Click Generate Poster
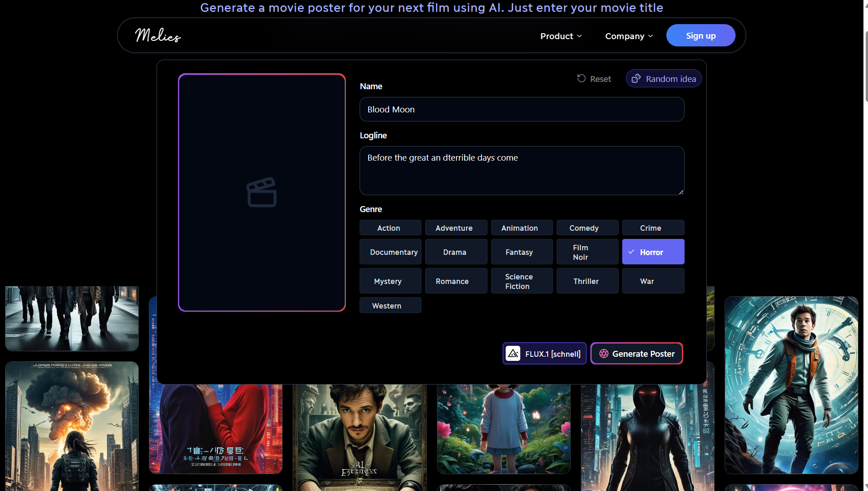Image resolution: width=868 pixels, height=491 pixels. [x=637, y=354]
